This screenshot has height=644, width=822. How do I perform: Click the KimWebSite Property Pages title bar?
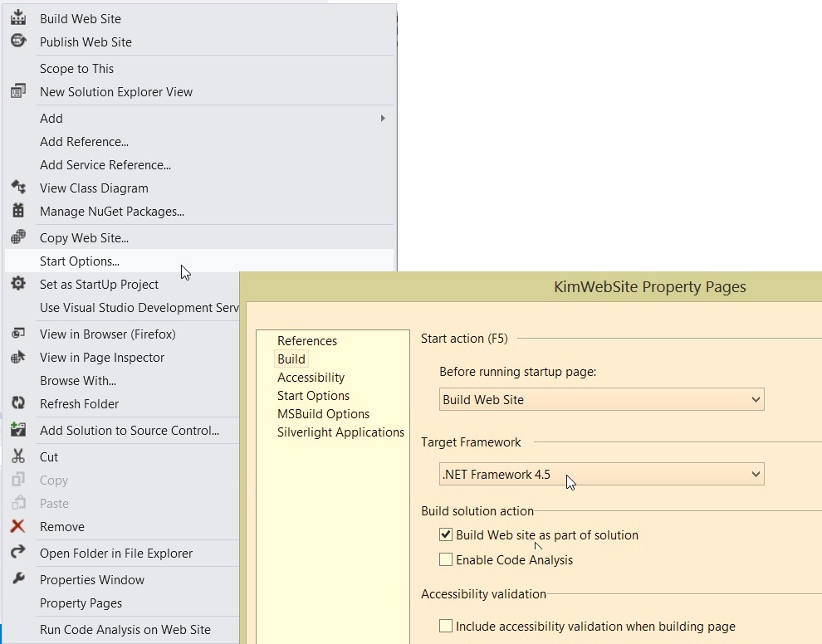pyautogui.click(x=531, y=286)
